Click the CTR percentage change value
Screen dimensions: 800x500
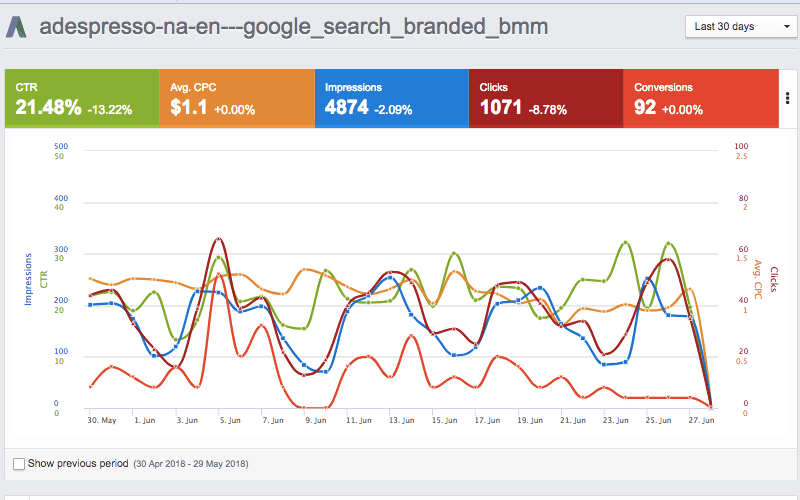point(109,109)
